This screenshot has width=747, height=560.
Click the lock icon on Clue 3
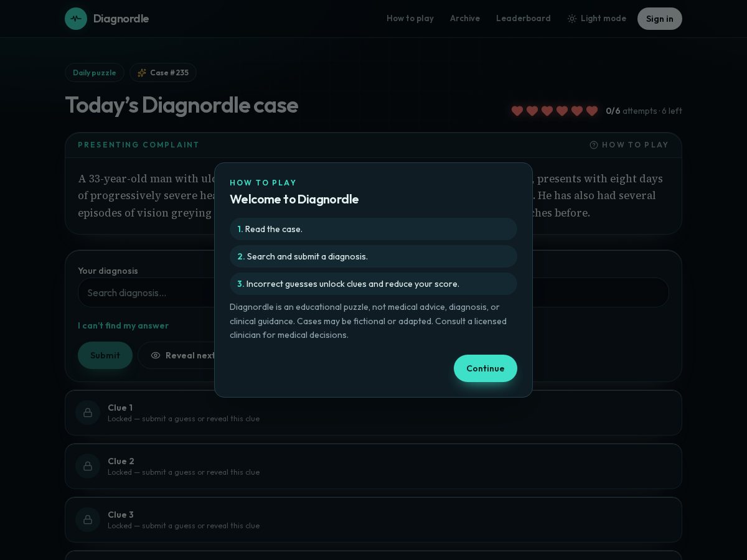88,520
